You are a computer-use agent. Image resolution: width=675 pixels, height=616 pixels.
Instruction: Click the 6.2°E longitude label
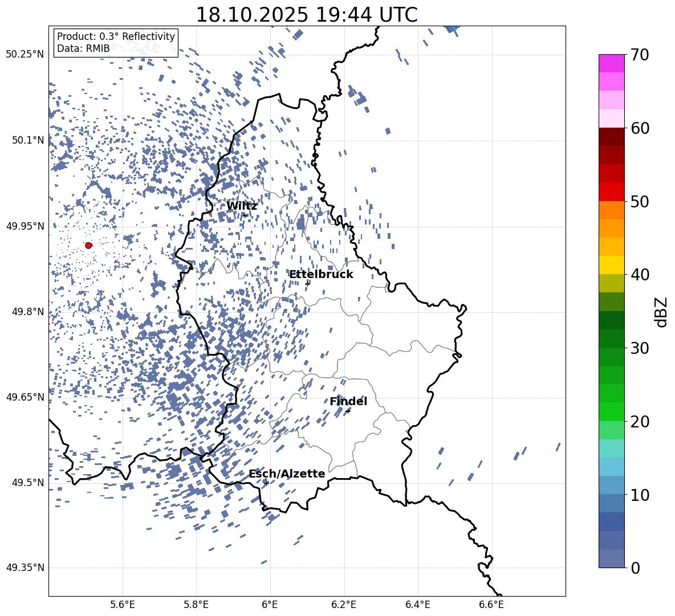(344, 605)
